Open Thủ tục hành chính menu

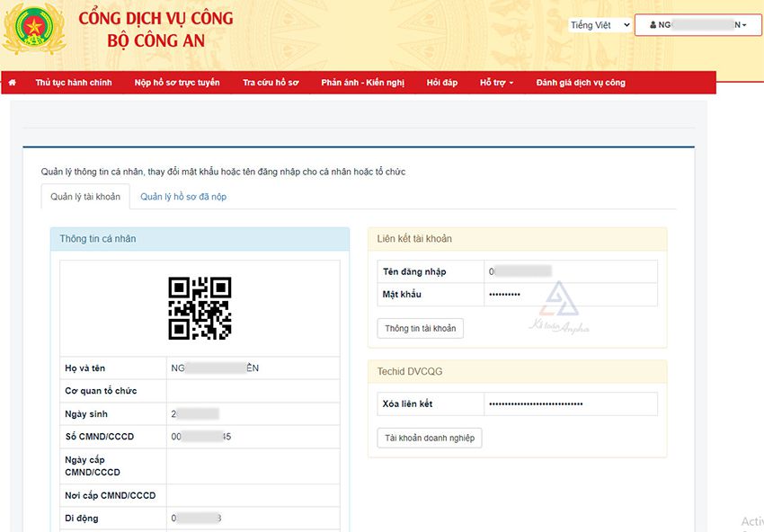(x=74, y=83)
